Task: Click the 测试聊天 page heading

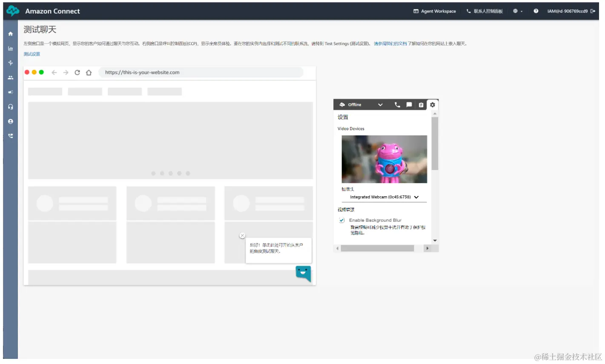Action: (40, 29)
